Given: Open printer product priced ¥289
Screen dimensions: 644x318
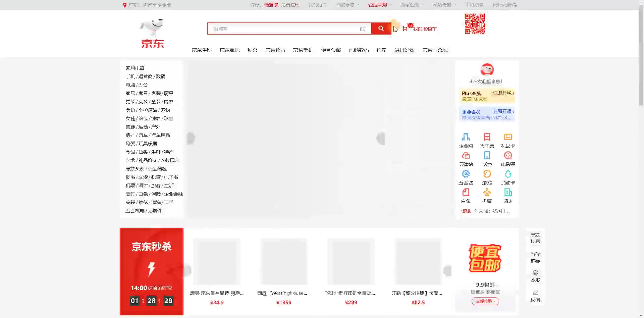Looking at the screenshot, I should (351, 272).
